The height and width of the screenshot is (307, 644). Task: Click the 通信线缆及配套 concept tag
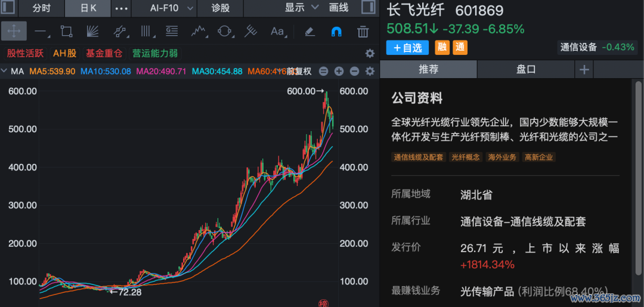(419, 157)
